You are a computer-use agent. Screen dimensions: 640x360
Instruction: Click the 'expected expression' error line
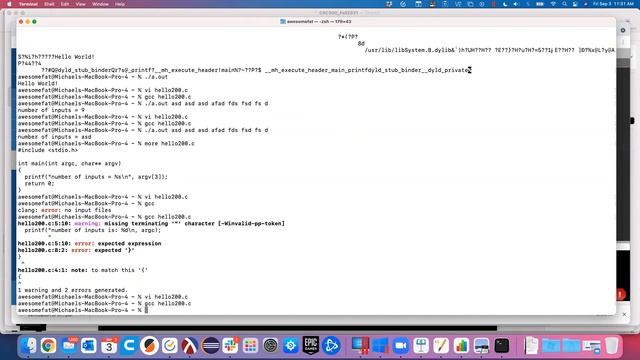(89, 244)
